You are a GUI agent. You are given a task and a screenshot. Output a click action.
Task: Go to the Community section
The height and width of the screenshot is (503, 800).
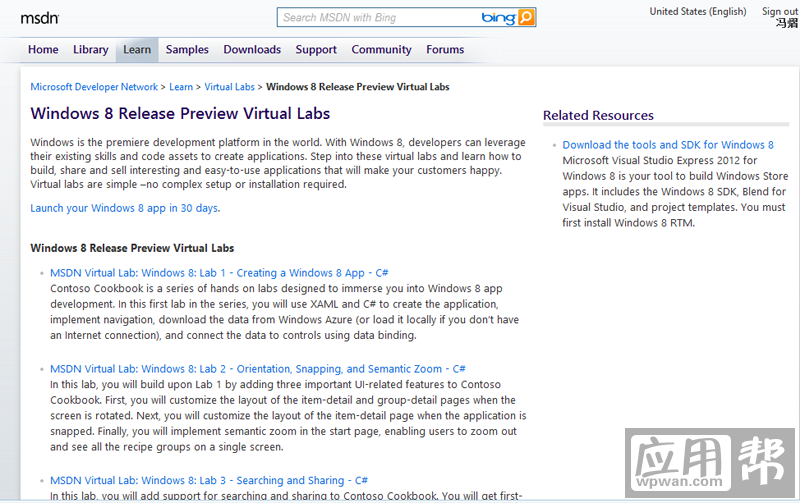pyautogui.click(x=381, y=49)
